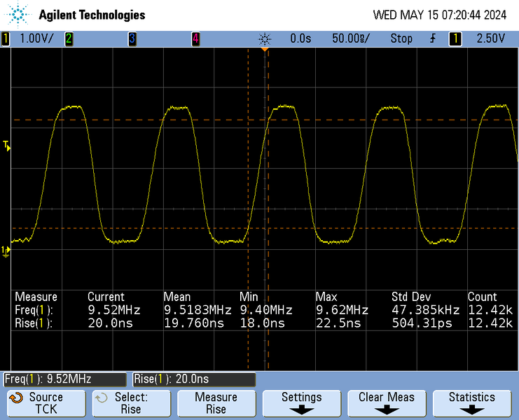The height and width of the screenshot is (420, 519).
Task: Click the orange trigger position marker
Action: (x=265, y=50)
